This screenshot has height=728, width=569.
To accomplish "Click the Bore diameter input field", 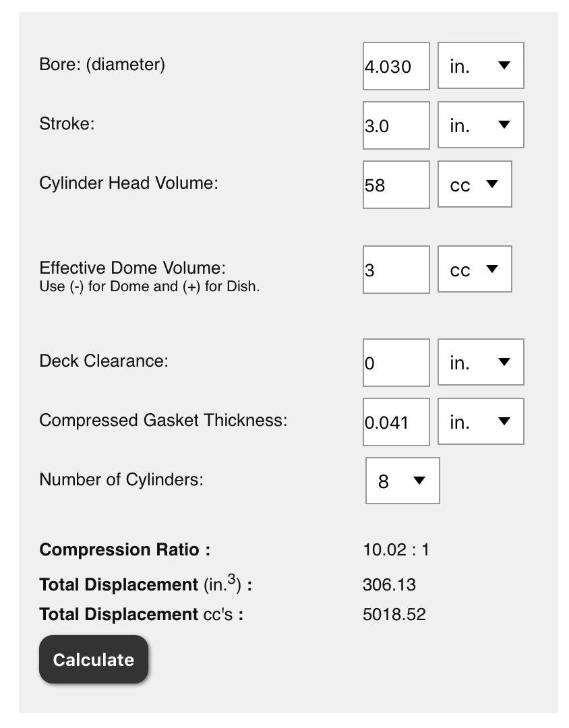I will 396,66.
